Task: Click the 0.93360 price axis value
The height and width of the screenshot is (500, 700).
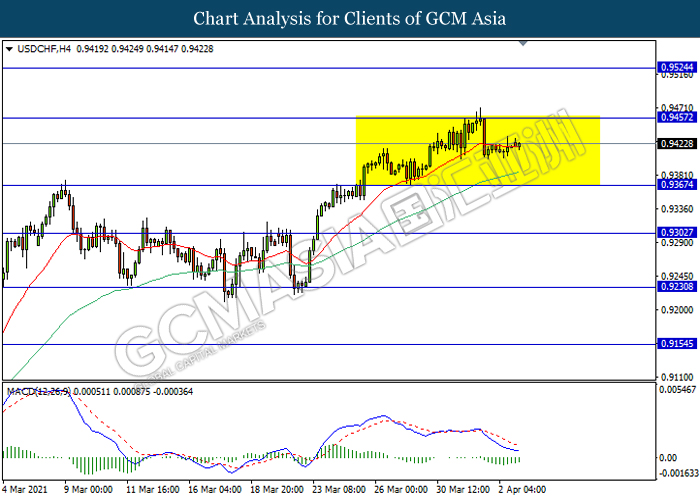Action: coord(677,209)
